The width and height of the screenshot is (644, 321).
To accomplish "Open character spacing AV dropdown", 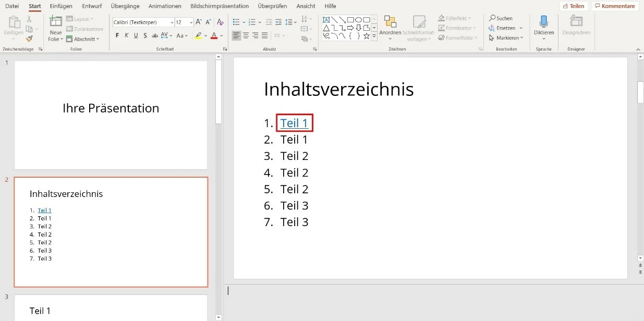I will tap(171, 36).
